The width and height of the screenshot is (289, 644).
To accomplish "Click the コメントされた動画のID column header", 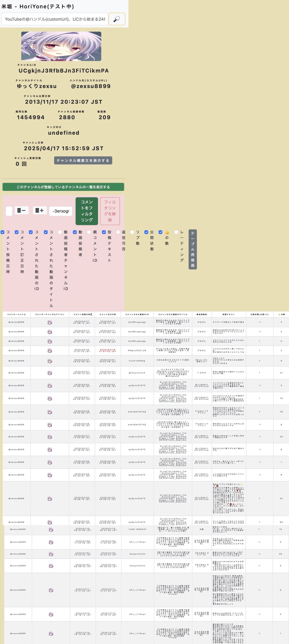I will (137, 315).
